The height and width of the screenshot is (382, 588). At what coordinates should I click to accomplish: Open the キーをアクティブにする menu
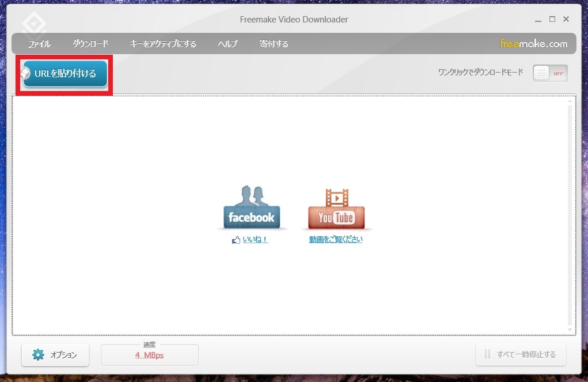[163, 44]
